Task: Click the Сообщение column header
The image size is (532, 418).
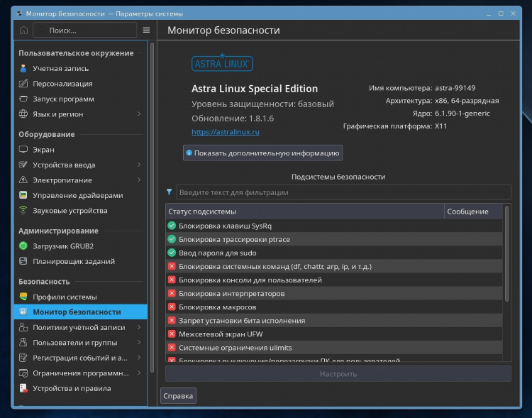Action: (x=473, y=211)
